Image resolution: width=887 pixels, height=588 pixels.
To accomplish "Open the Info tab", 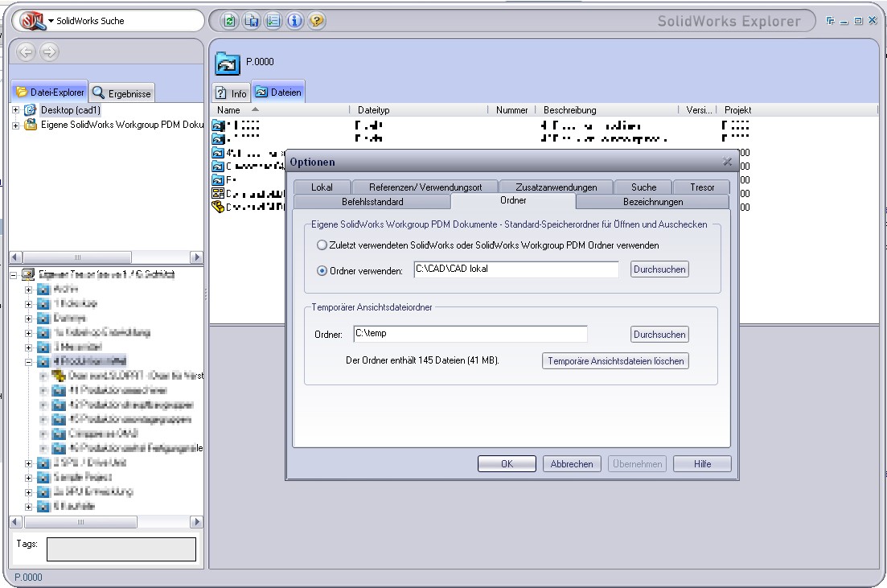I will (x=232, y=93).
